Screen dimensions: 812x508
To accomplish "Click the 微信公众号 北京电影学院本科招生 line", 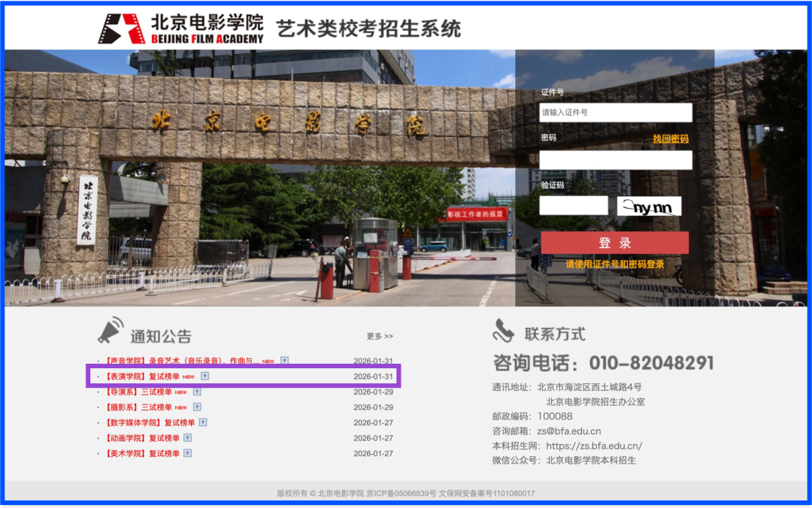I will [x=564, y=460].
